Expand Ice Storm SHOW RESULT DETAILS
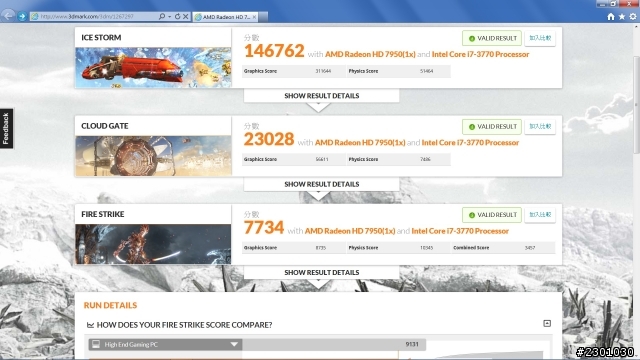640x360 pixels. [322, 96]
